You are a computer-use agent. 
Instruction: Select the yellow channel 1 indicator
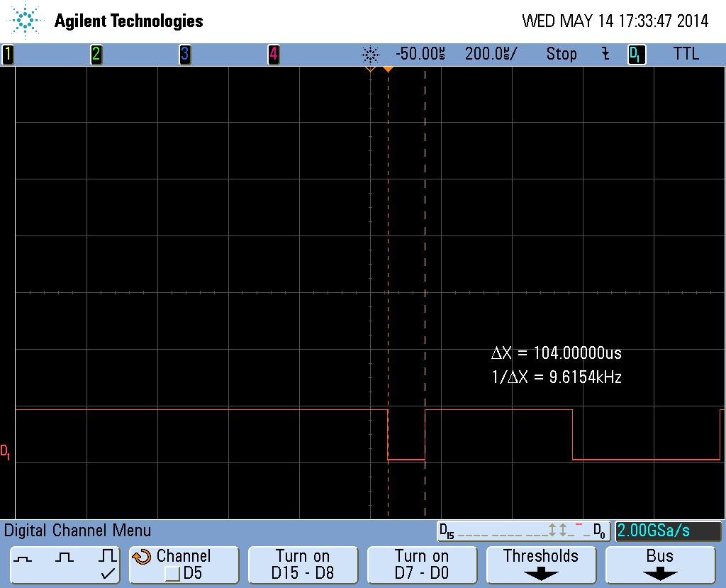click(x=8, y=55)
